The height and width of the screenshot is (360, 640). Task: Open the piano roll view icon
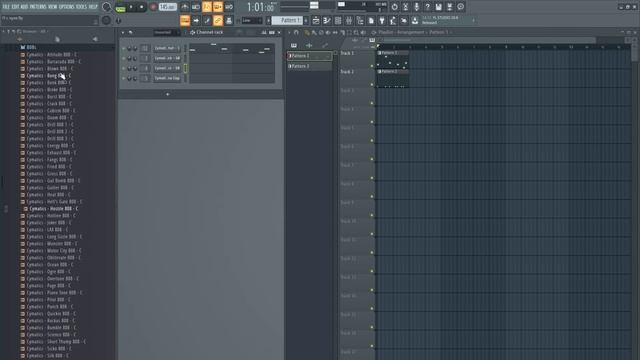[327, 20]
